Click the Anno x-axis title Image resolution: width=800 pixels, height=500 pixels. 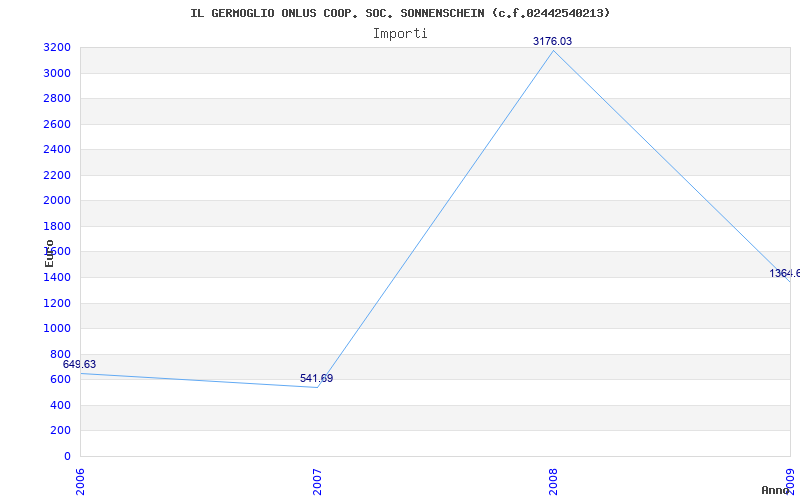pos(775,490)
